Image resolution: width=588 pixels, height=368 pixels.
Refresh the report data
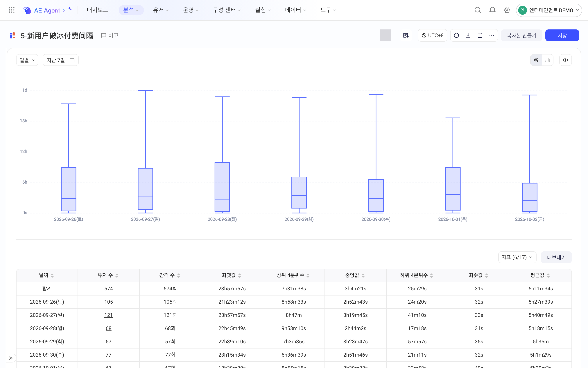coord(456,35)
